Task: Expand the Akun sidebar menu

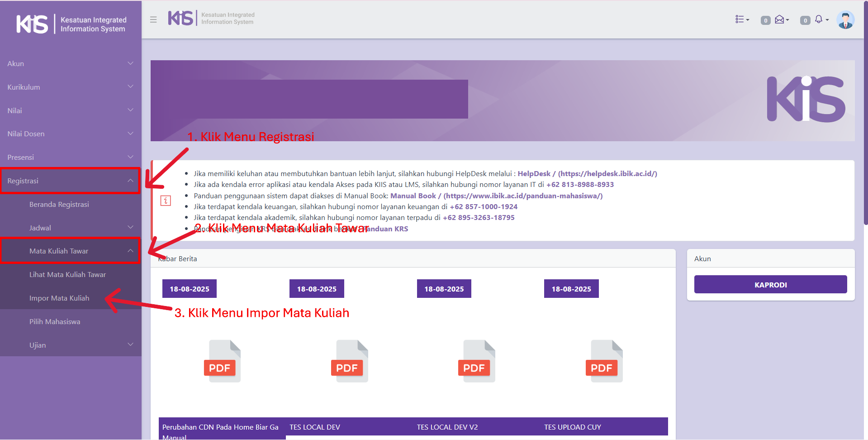Action: (70, 63)
